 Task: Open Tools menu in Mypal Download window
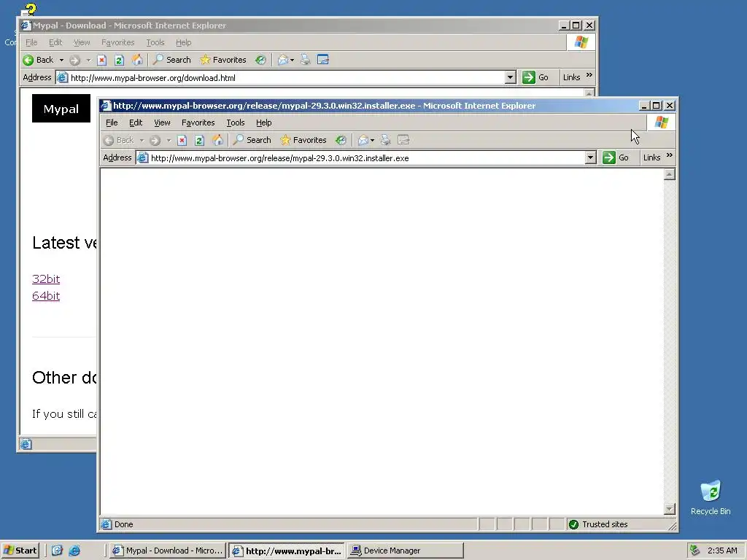click(x=155, y=42)
